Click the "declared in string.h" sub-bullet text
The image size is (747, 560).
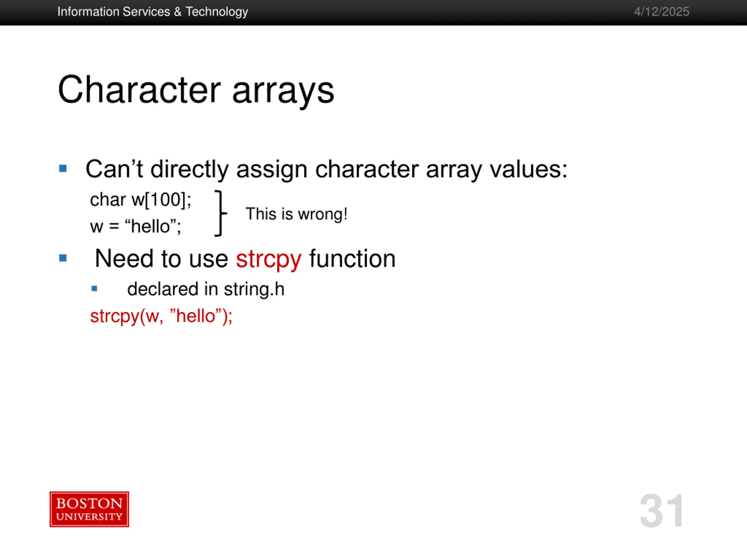coord(206,289)
